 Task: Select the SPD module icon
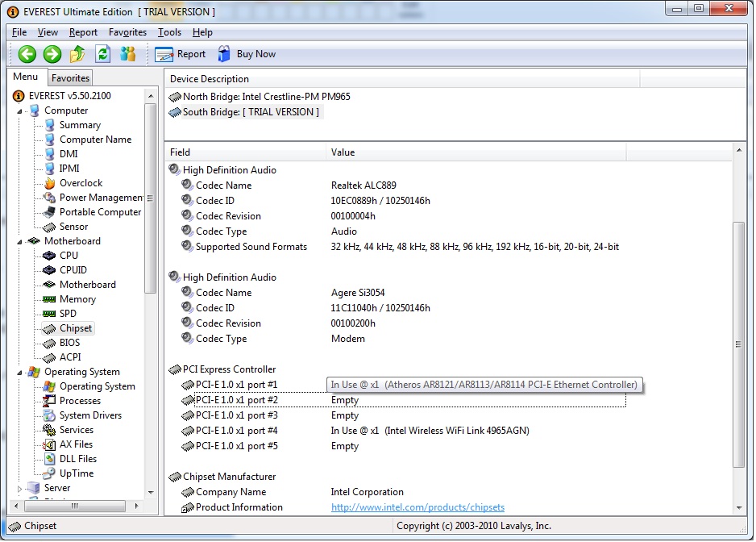tap(49, 315)
